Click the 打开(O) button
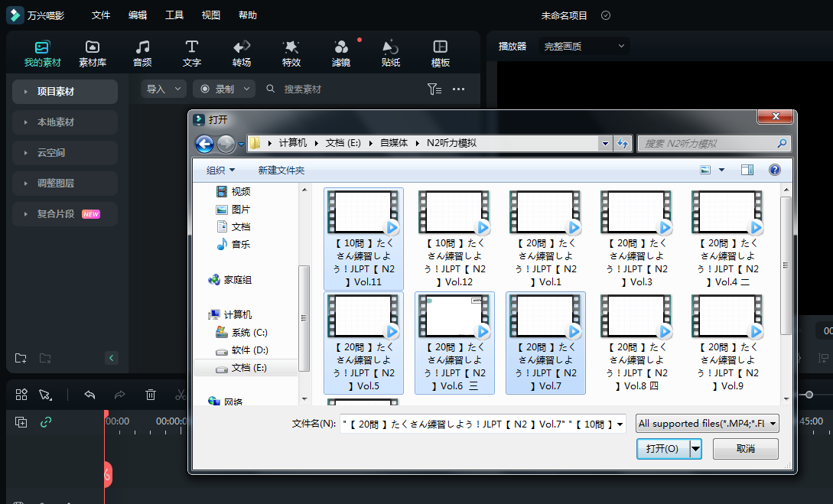 pos(662,449)
